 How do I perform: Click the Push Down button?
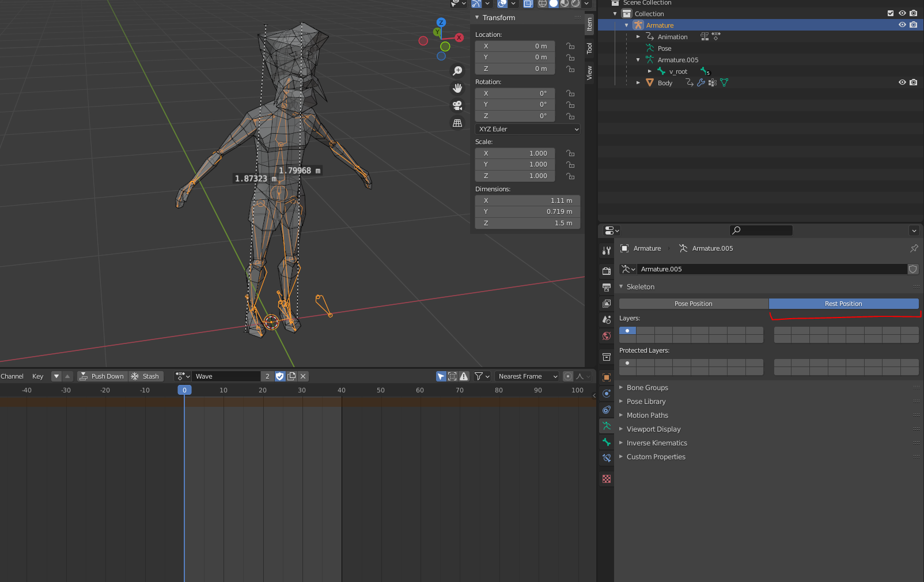[x=102, y=376]
